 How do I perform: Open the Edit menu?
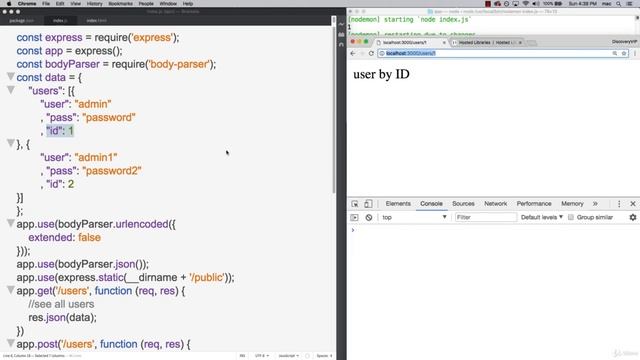60,4
